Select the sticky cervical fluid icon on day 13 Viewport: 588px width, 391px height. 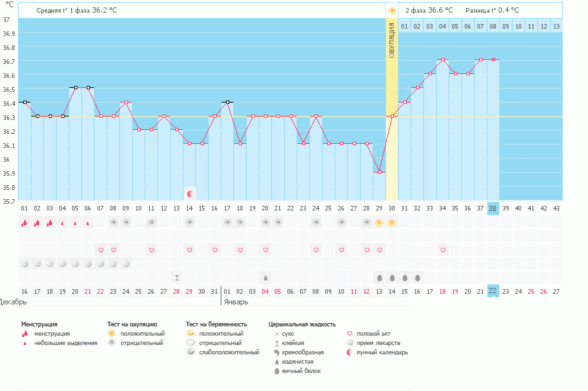pyautogui.click(x=177, y=277)
